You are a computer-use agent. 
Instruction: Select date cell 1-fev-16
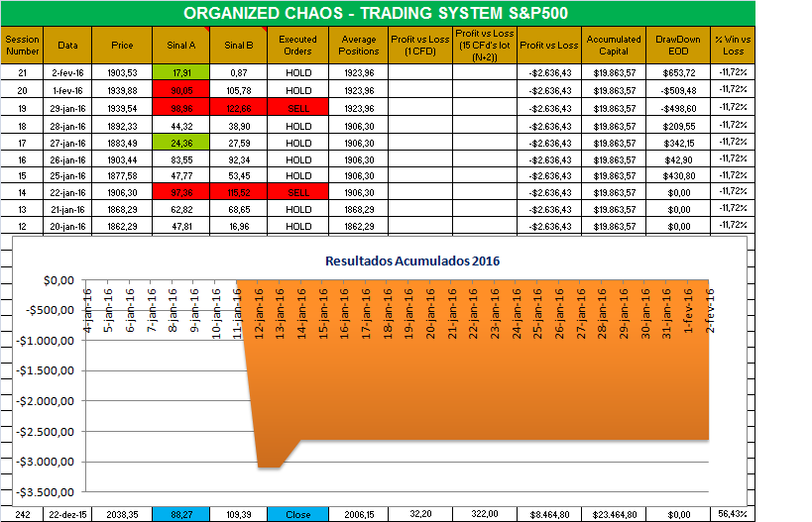(67, 90)
